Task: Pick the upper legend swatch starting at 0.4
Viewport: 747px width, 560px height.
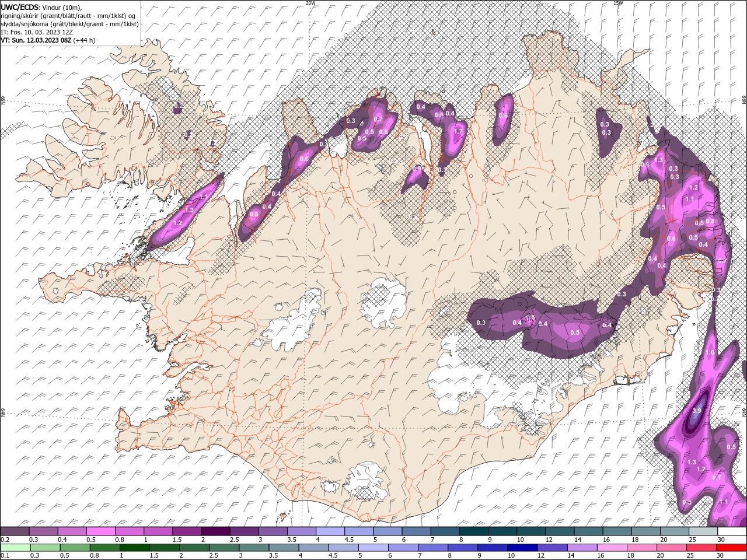Action: point(72,531)
